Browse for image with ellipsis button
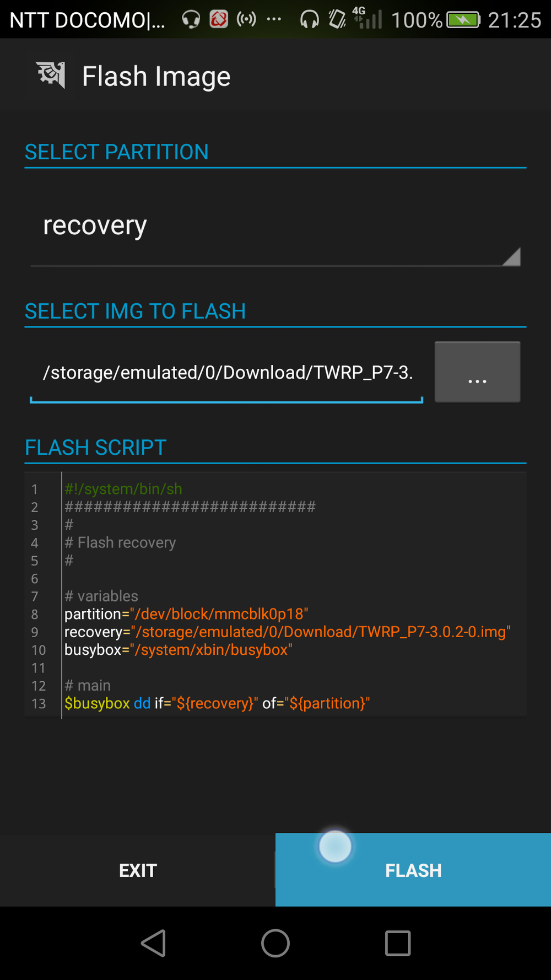The height and width of the screenshot is (980, 551). pyautogui.click(x=477, y=372)
